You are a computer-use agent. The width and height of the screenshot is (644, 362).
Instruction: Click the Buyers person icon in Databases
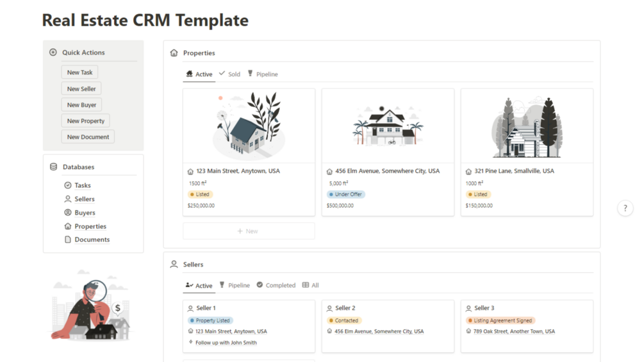pos(68,213)
